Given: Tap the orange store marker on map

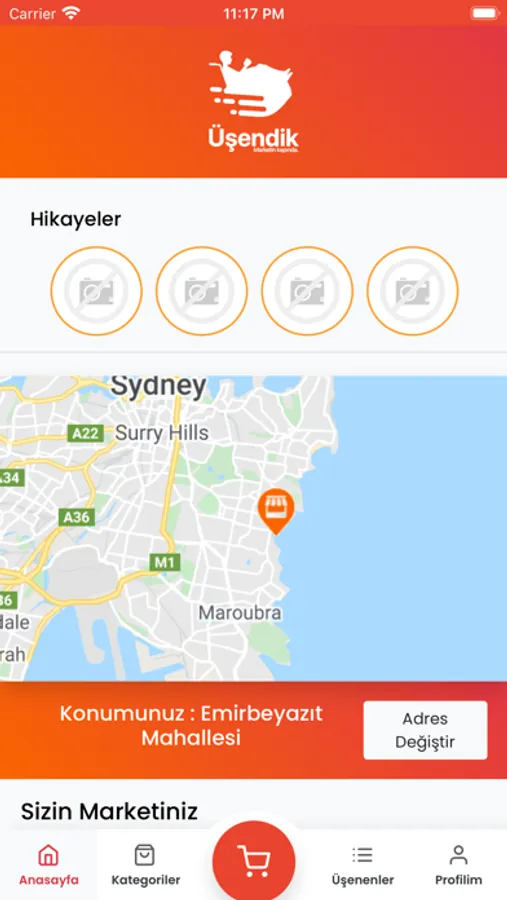Looking at the screenshot, I should 276,511.
